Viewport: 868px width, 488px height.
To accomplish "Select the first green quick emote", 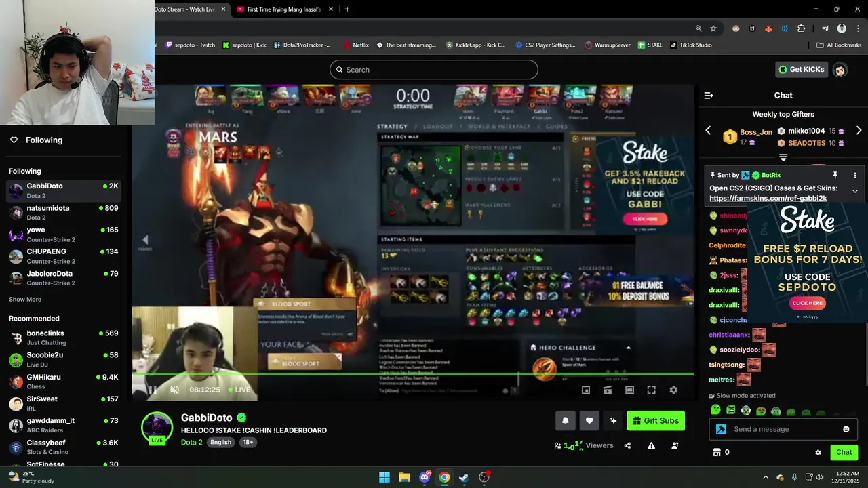I will click(x=715, y=410).
